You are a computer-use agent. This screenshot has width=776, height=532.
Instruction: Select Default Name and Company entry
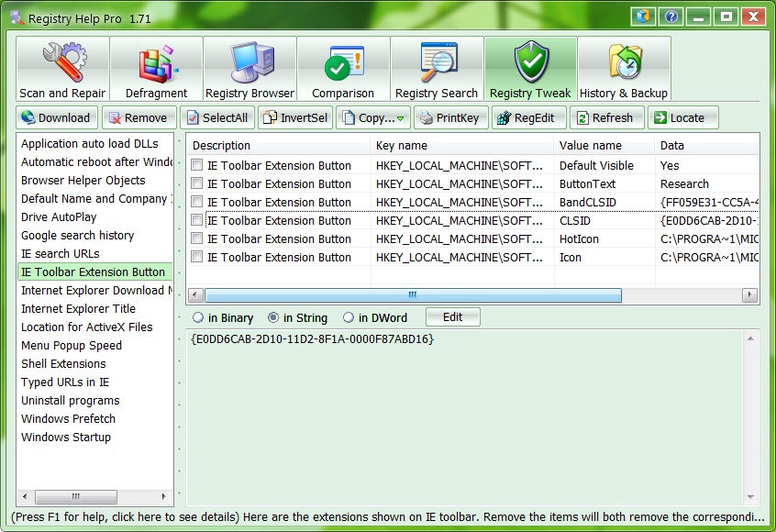95,198
